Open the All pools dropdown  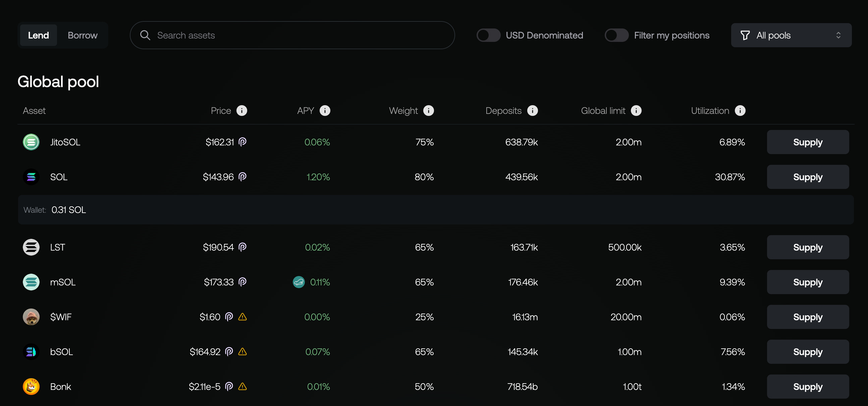(x=791, y=36)
